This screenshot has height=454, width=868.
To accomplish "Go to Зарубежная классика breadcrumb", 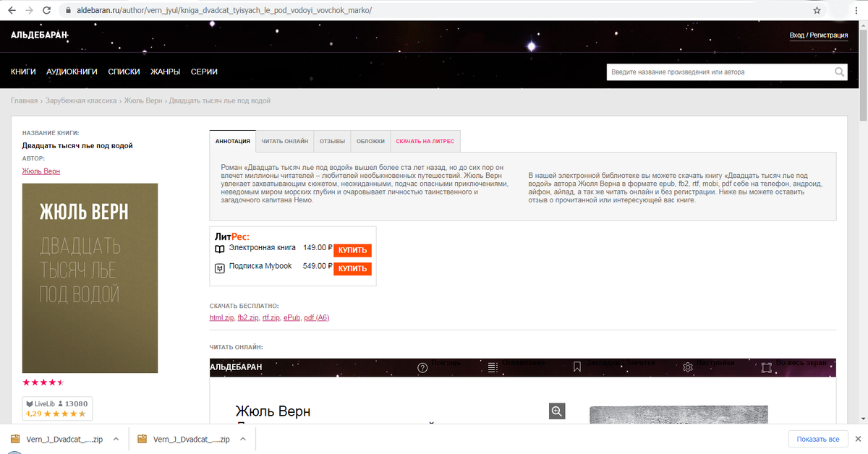I will pyautogui.click(x=81, y=100).
